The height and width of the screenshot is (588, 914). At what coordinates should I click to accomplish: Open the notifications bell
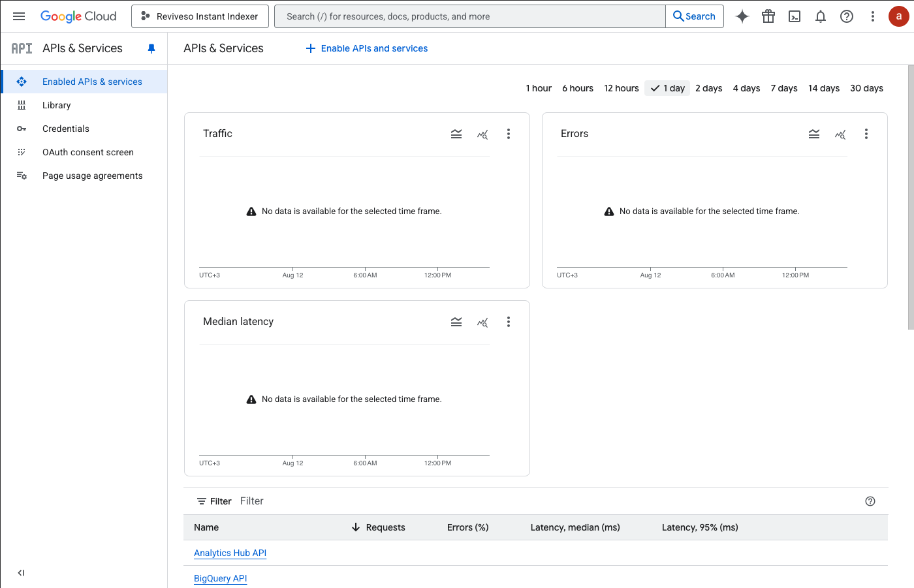tap(821, 16)
